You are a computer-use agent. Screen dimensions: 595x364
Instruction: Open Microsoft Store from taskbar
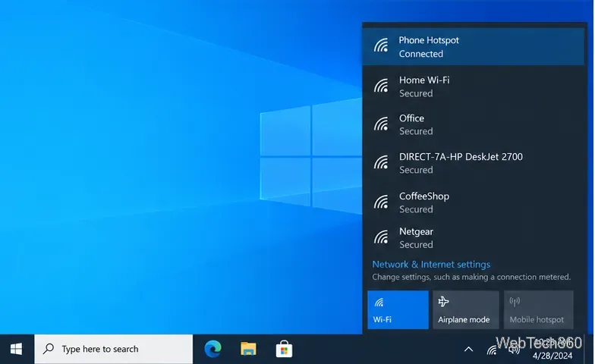[284, 349]
